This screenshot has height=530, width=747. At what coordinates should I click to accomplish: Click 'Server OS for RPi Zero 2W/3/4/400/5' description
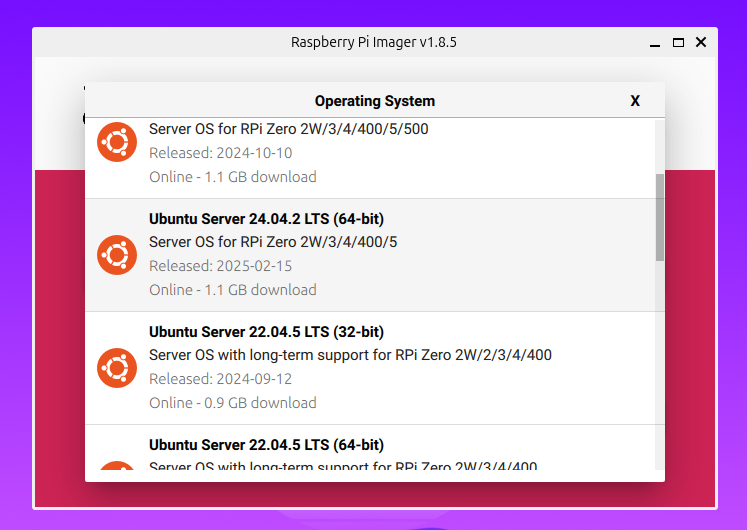coord(273,242)
